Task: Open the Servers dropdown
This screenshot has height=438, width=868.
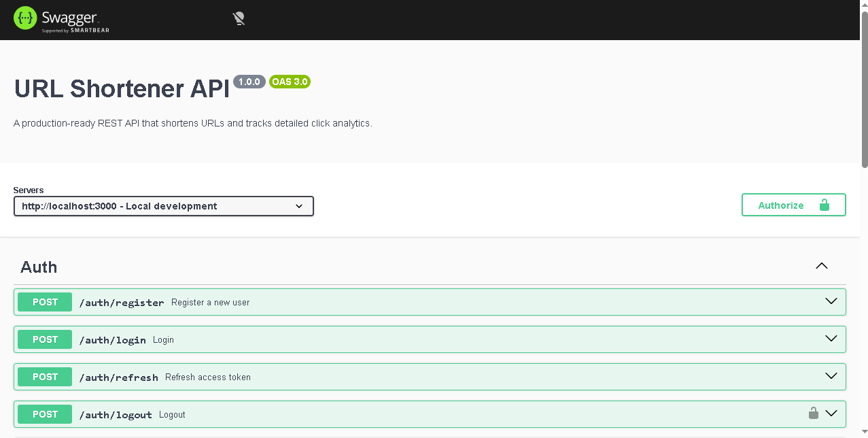Action: [164, 206]
